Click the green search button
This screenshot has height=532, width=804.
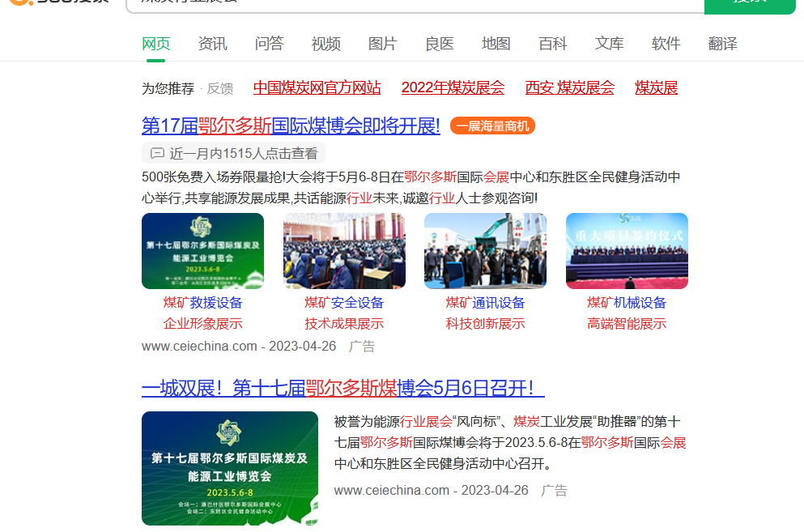click(x=750, y=5)
